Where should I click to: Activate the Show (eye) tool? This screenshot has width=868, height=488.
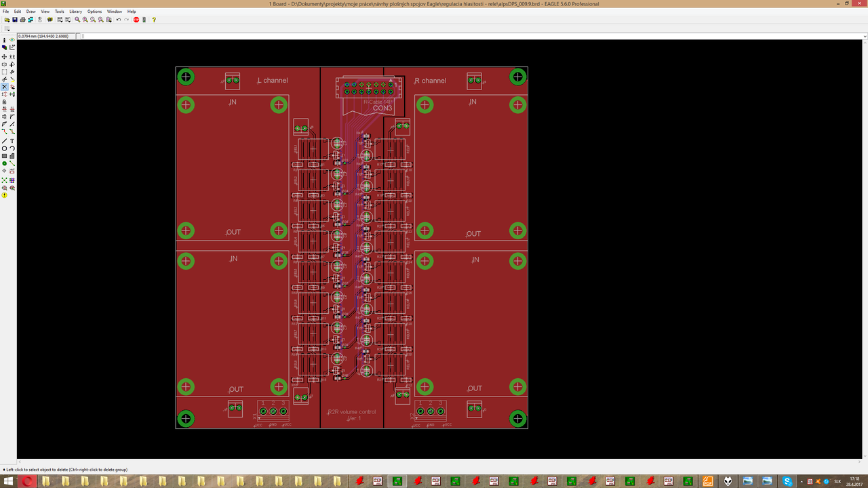pyautogui.click(x=12, y=40)
